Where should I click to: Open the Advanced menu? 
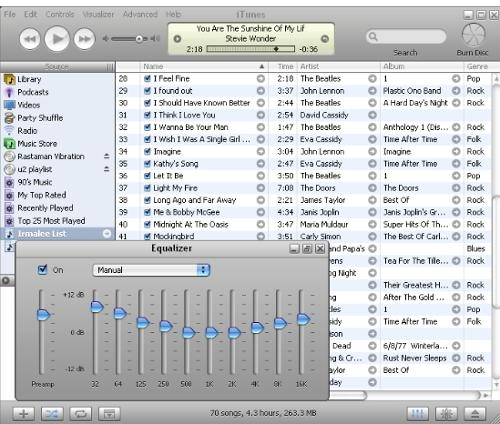tap(140, 14)
